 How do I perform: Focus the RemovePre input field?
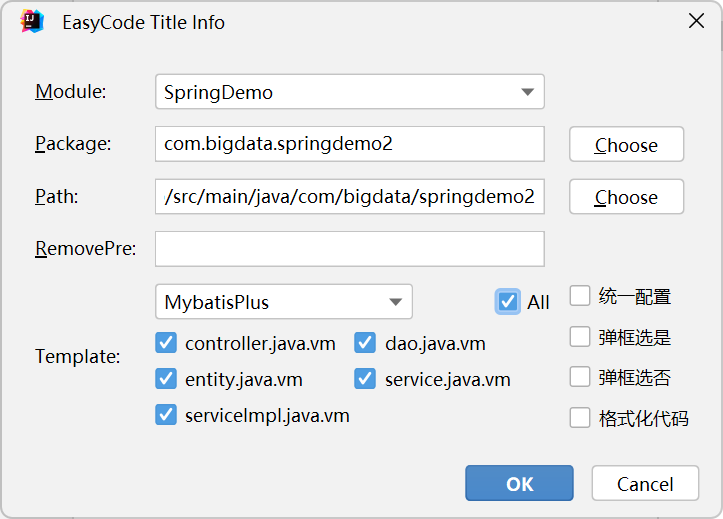(x=349, y=249)
